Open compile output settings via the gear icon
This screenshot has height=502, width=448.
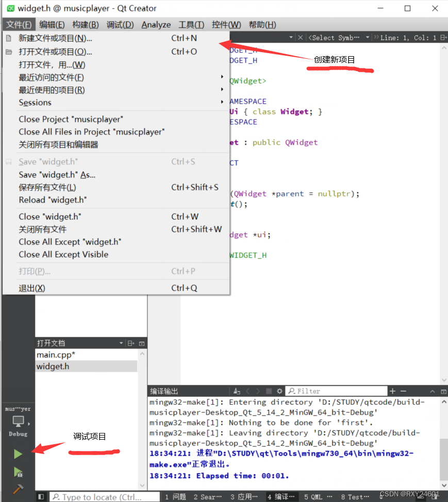280,391
